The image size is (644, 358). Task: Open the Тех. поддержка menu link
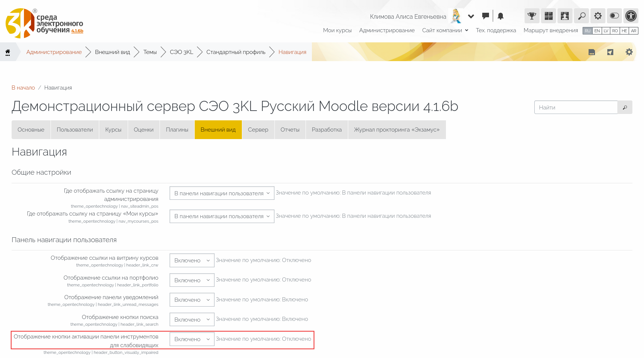pos(496,30)
